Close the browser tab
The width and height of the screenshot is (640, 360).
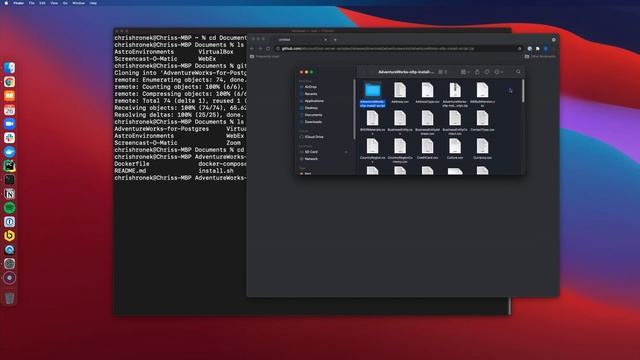tap(325, 40)
